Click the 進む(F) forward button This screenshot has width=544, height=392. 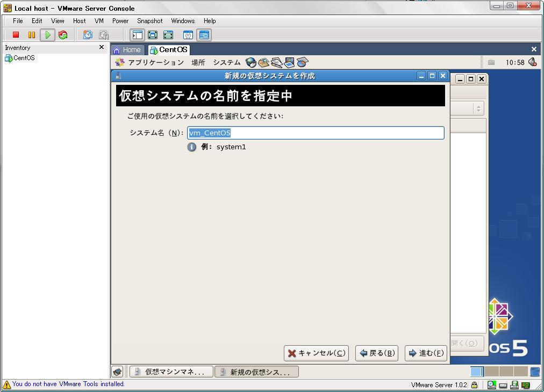(426, 353)
